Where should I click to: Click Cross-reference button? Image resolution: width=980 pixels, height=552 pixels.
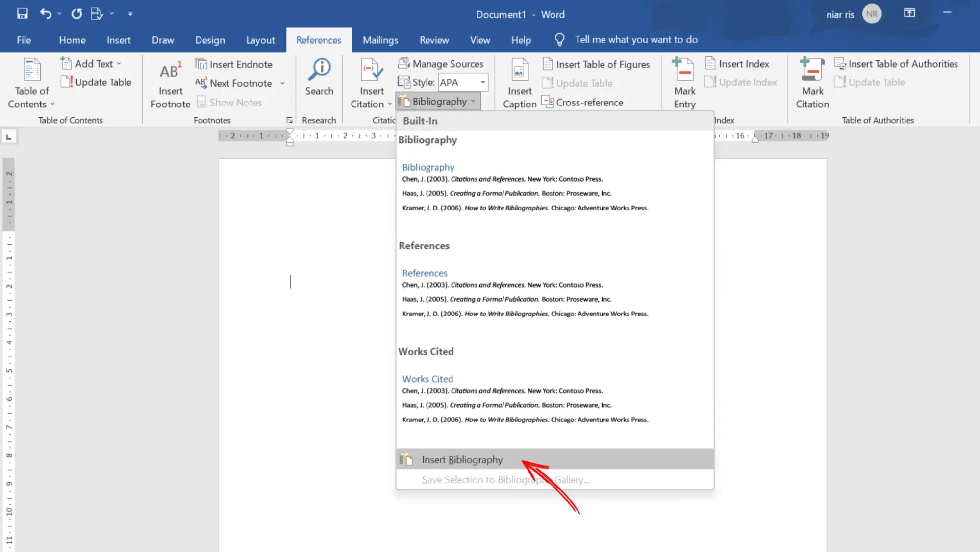coord(583,102)
